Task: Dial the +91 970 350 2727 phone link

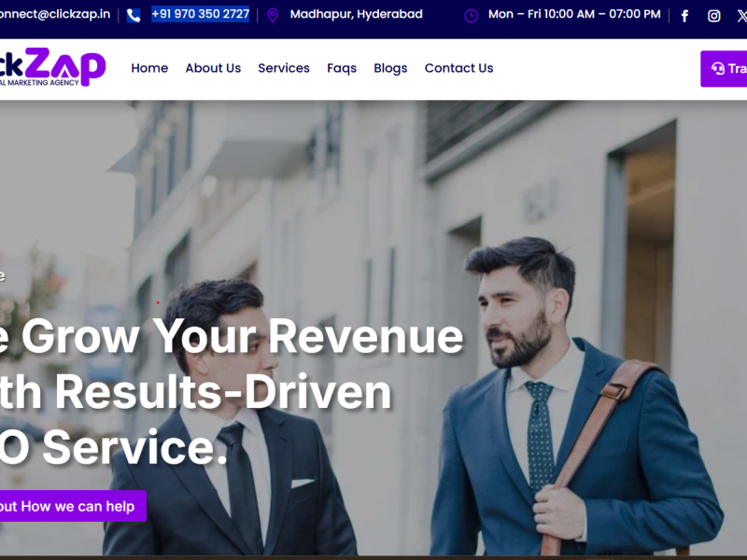Action: [x=199, y=15]
